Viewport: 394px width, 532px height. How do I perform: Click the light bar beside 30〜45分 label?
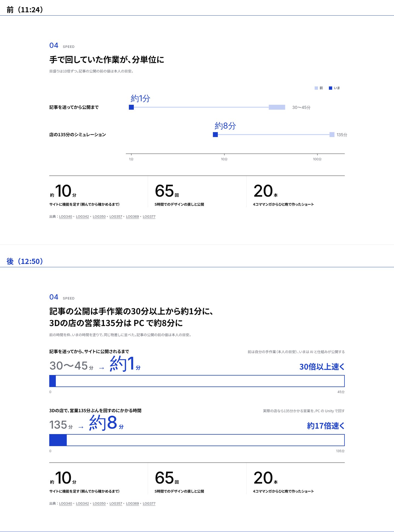pos(277,107)
